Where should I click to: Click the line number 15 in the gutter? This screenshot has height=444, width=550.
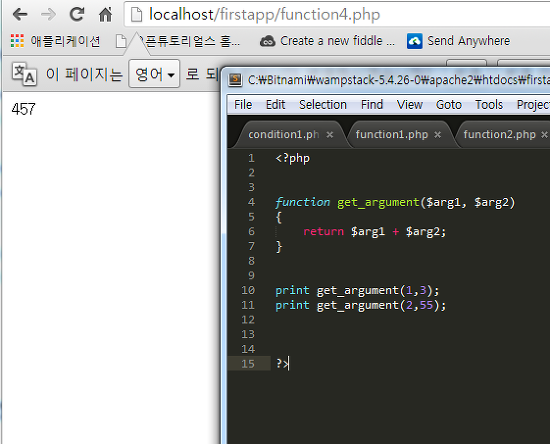248,364
